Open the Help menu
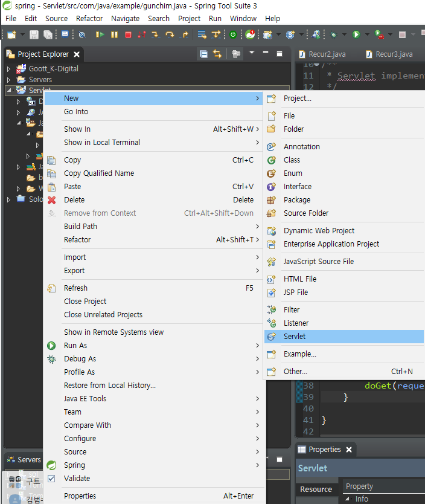425x504 pixels. pyautogui.click(x=272, y=19)
